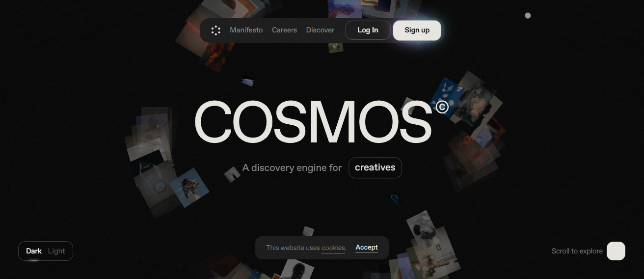
Task: Open the cookies policy link
Action: tap(333, 248)
